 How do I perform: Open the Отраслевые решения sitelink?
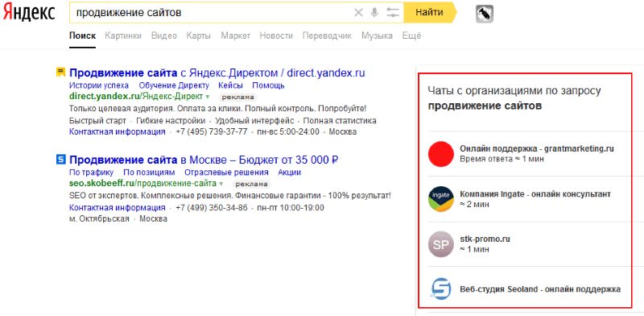point(226,173)
